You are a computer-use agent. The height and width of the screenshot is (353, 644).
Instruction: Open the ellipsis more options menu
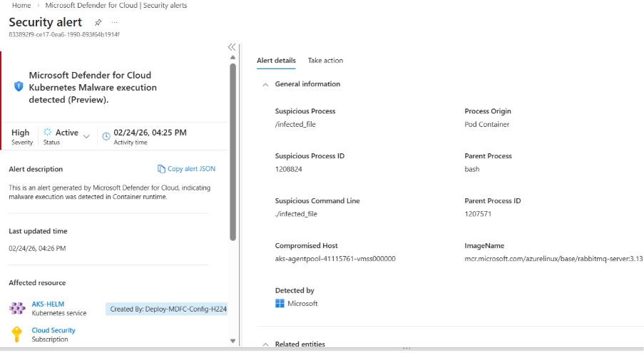114,22
